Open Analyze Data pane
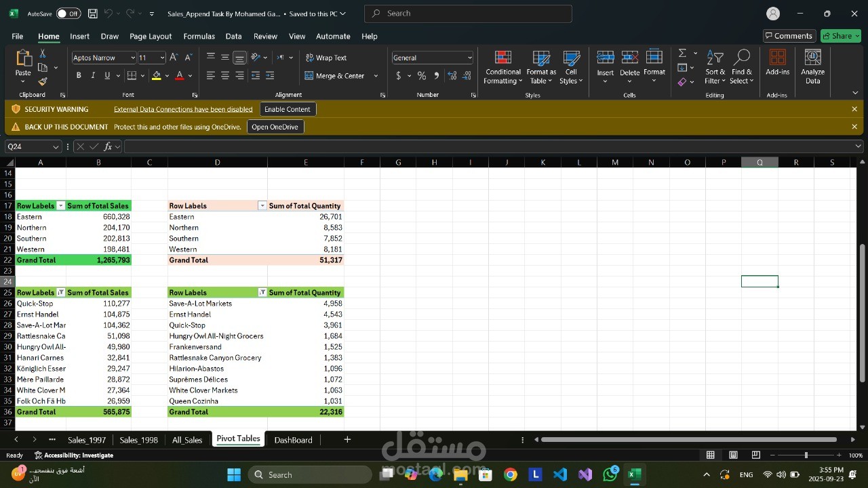 coord(812,68)
